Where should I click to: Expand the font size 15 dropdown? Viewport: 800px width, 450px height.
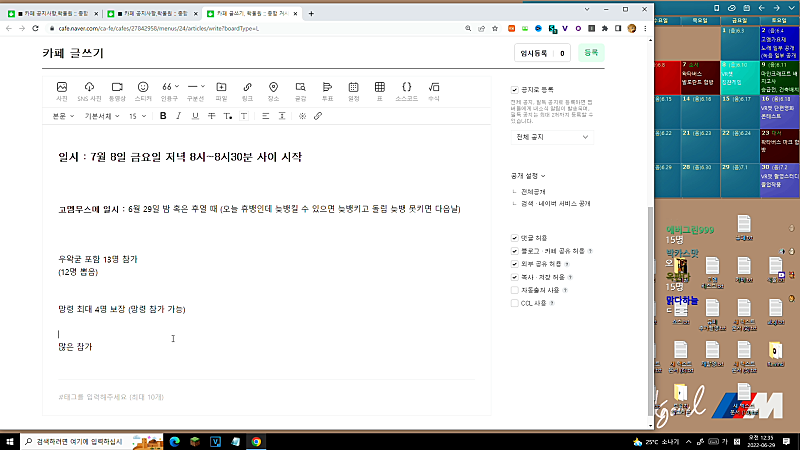137,116
